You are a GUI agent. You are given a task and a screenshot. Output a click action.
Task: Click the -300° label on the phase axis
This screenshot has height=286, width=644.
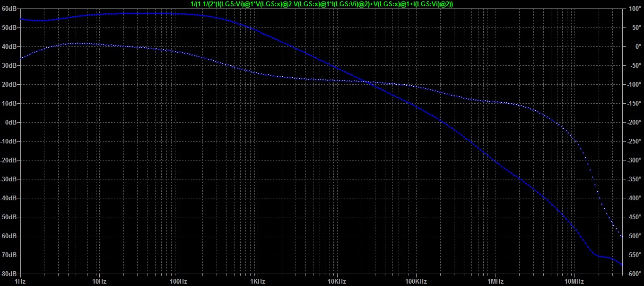[634, 160]
